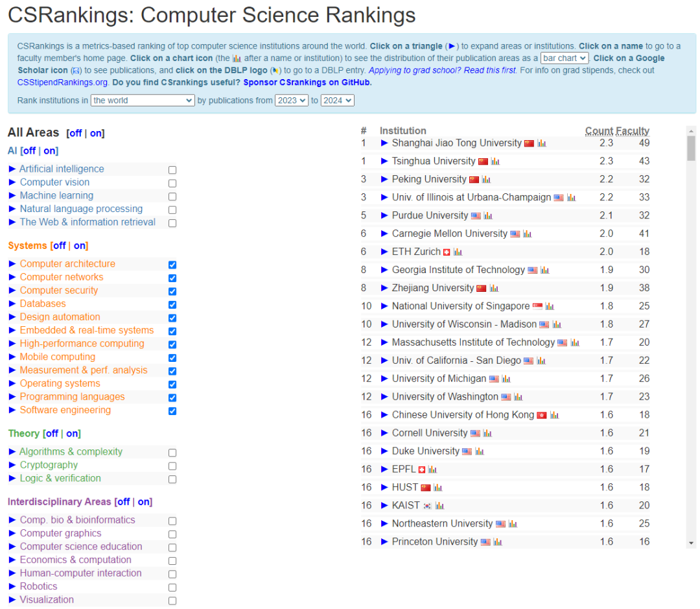Turn on all Theory areas
This screenshot has height=609, width=700.
(x=73, y=434)
